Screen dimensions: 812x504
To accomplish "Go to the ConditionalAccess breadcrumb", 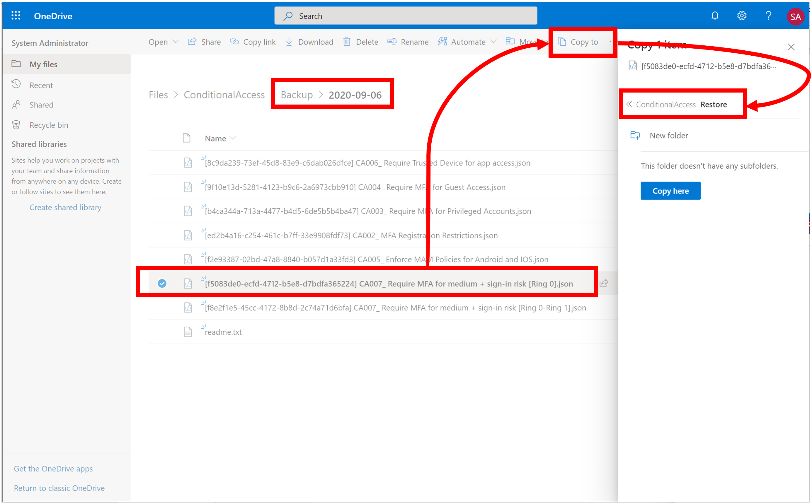I will point(224,95).
